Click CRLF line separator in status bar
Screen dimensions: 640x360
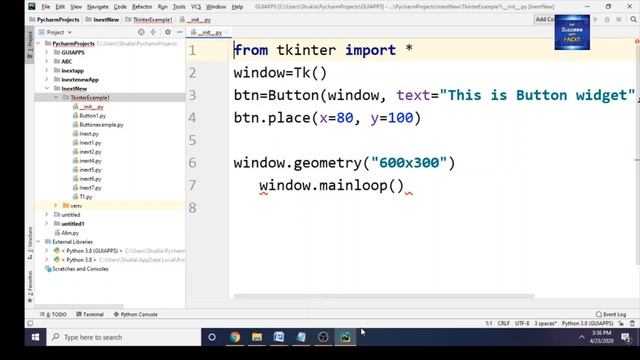tap(503, 323)
